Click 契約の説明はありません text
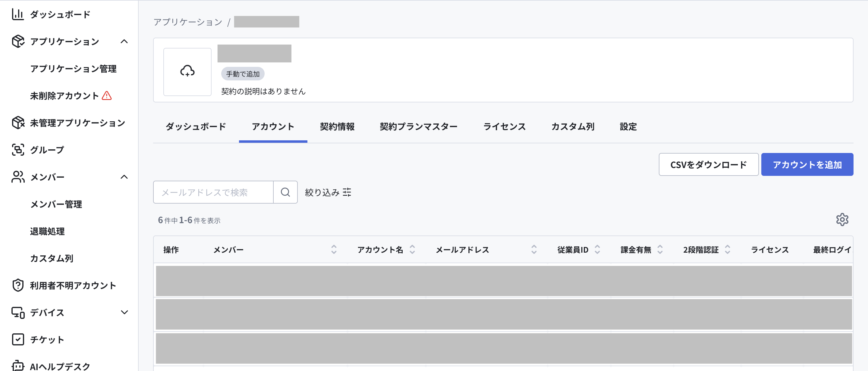The image size is (868, 371). tap(263, 91)
